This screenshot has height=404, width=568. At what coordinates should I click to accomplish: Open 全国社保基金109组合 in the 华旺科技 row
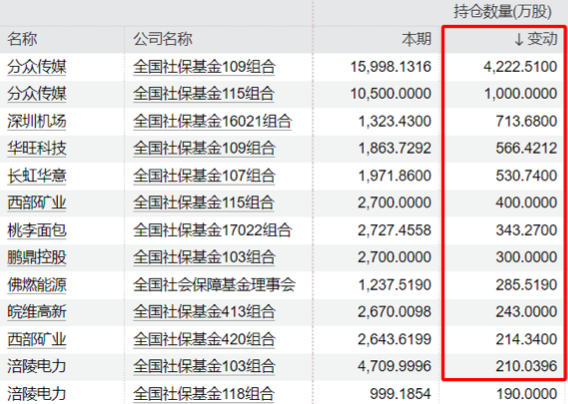click(204, 148)
